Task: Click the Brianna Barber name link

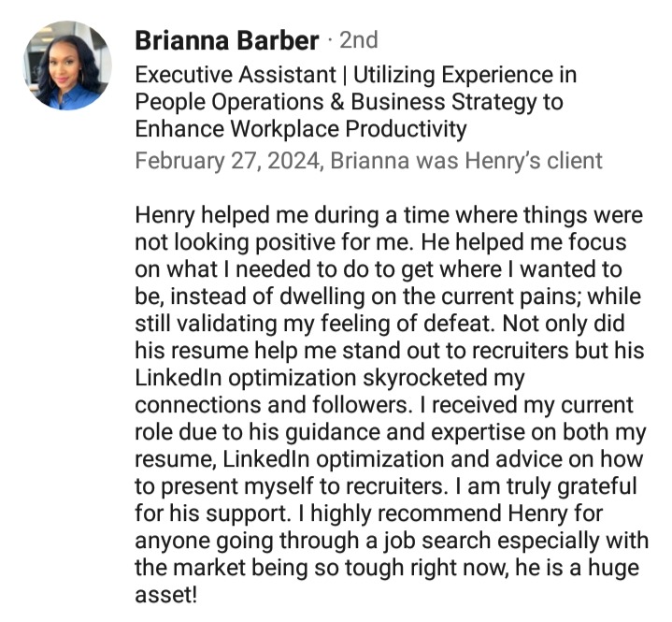Action: point(227,41)
